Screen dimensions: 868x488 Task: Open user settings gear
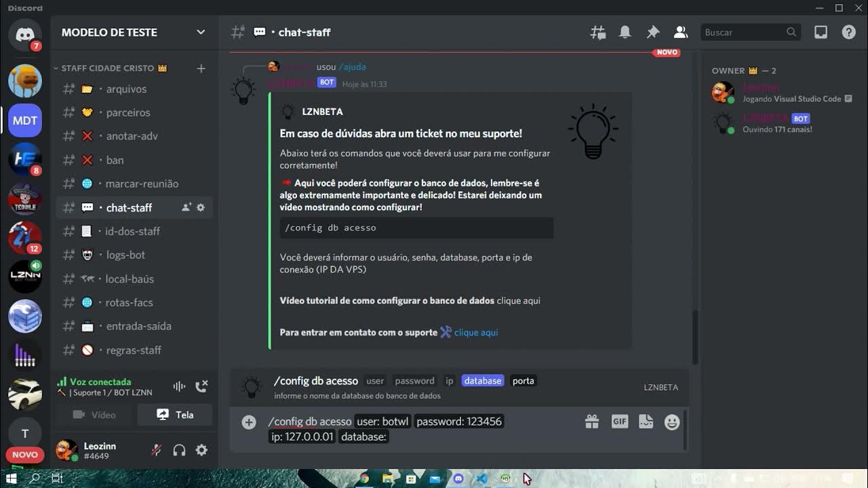(x=201, y=450)
